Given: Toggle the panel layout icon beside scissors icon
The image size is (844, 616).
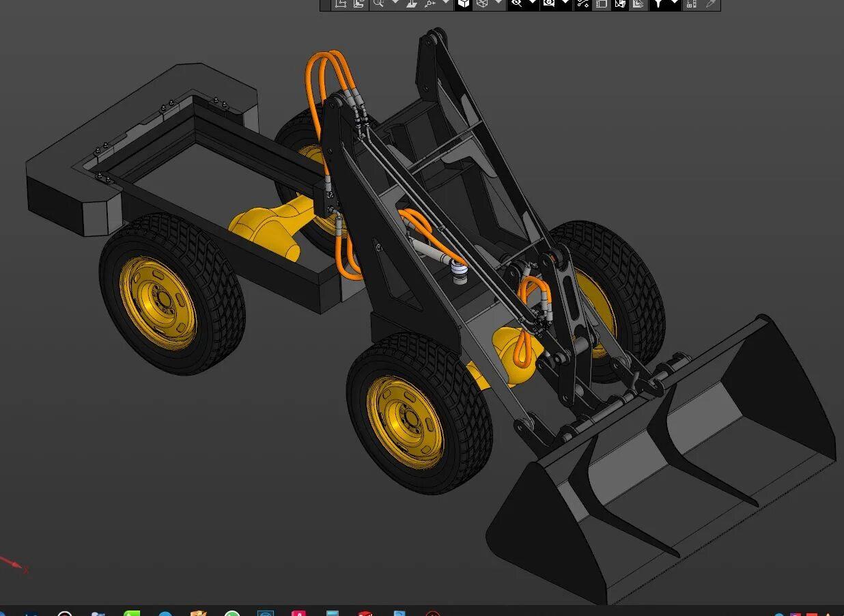Looking at the screenshot, I should coord(602,3).
